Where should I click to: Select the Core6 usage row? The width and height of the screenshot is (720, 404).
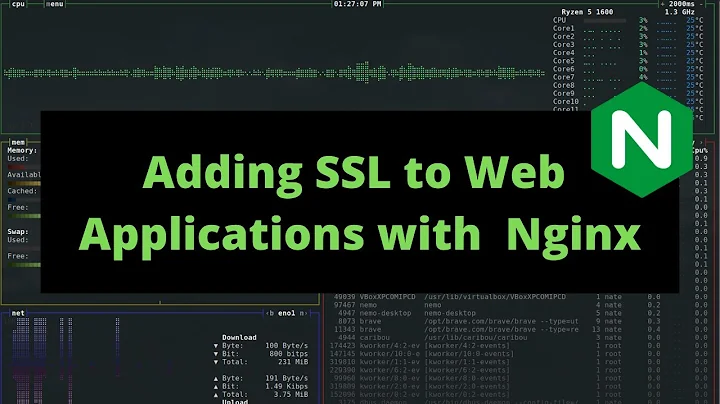coord(628,69)
